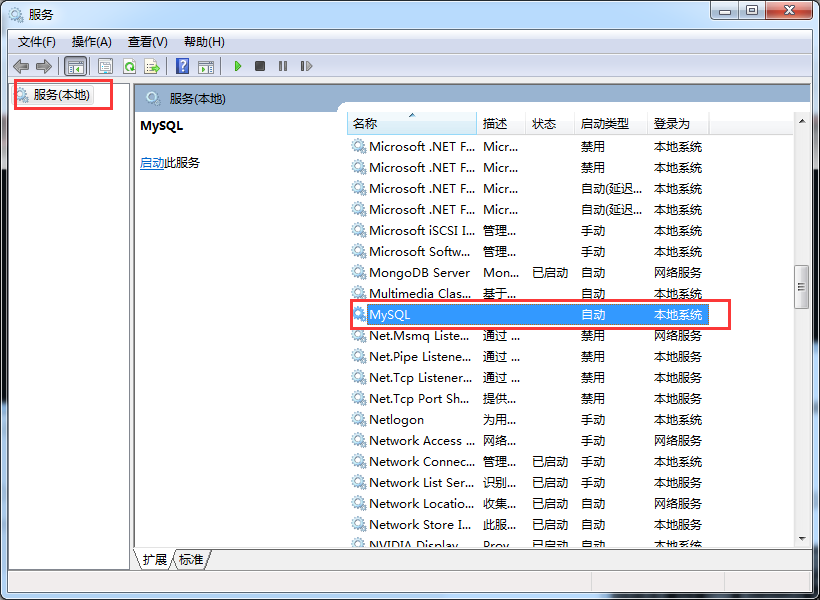
Task: Sort by the 描述 column header
Action: click(501, 123)
